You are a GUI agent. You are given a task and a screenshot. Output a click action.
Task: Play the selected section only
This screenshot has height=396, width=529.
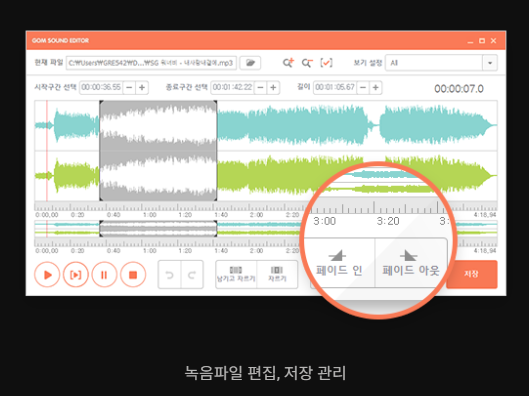tap(76, 275)
